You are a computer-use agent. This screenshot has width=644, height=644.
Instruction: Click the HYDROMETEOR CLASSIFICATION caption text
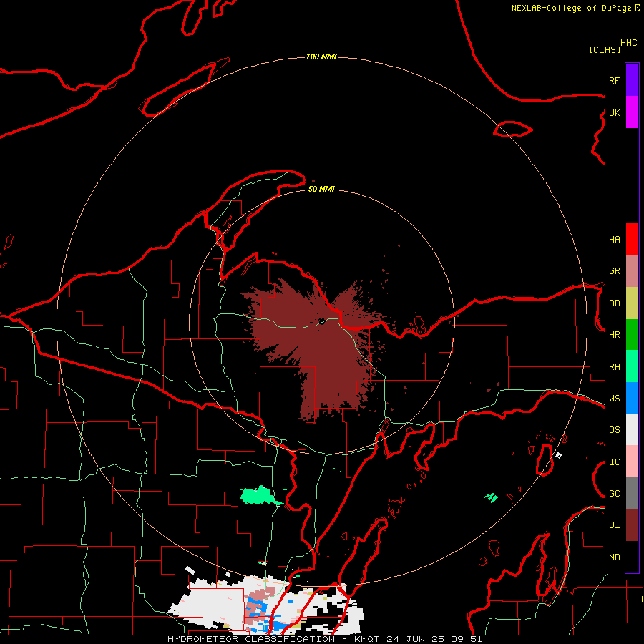tap(251, 639)
